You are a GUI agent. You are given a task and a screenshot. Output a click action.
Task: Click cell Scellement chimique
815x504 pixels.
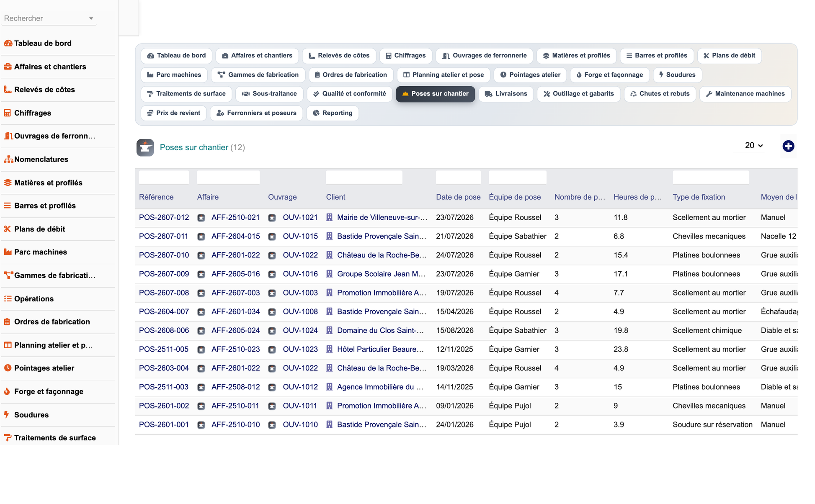pyautogui.click(x=707, y=331)
